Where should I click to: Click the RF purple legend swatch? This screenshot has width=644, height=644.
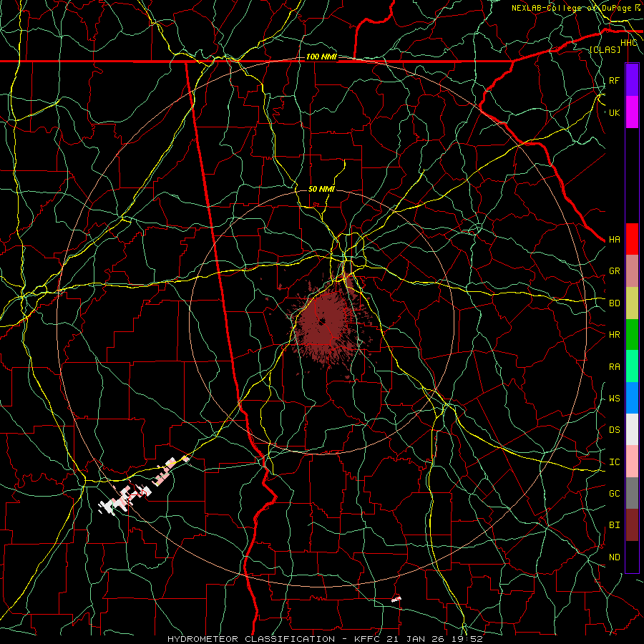pos(632,80)
